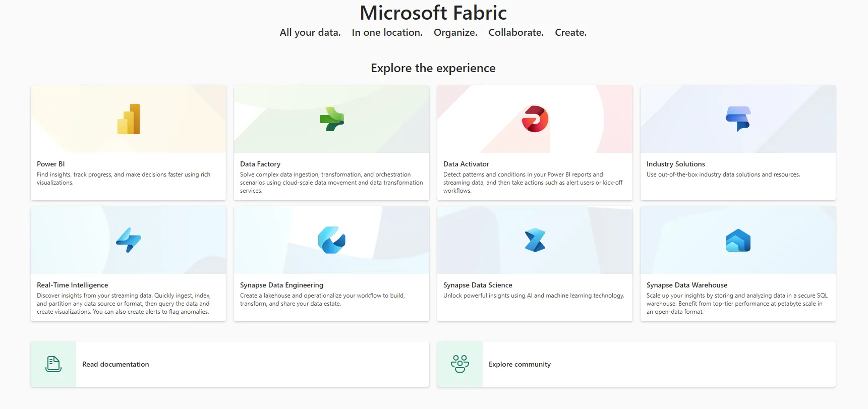Click the 'In one location.' tagline

387,32
